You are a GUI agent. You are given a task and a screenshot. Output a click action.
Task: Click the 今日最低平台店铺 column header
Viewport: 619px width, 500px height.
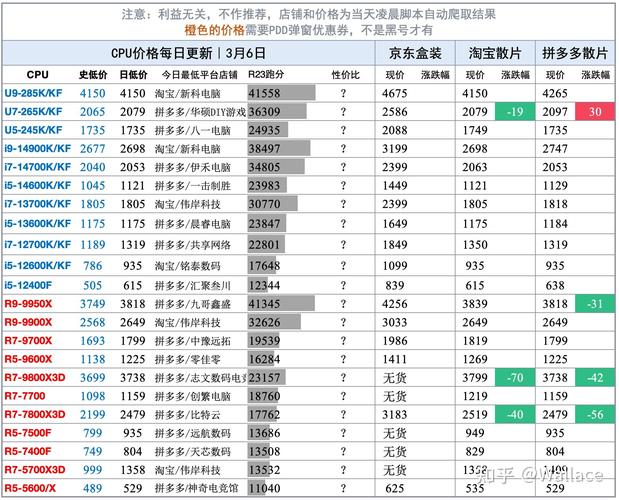click(200, 75)
